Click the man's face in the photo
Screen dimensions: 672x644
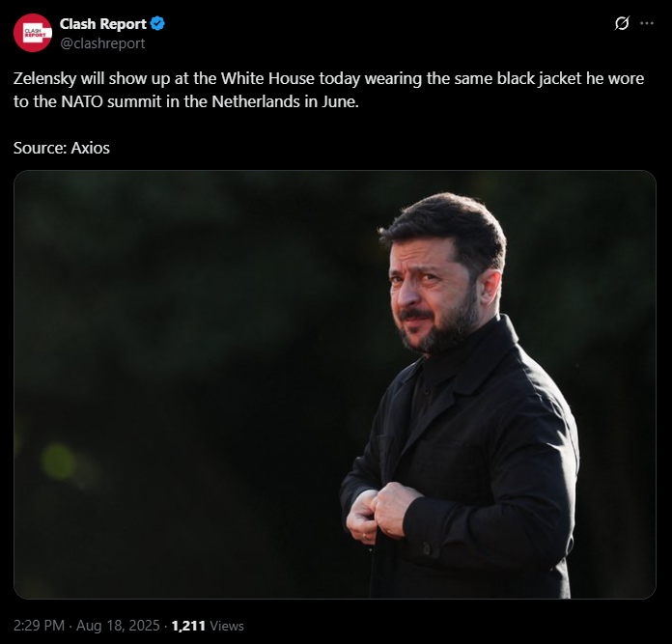coord(433,295)
